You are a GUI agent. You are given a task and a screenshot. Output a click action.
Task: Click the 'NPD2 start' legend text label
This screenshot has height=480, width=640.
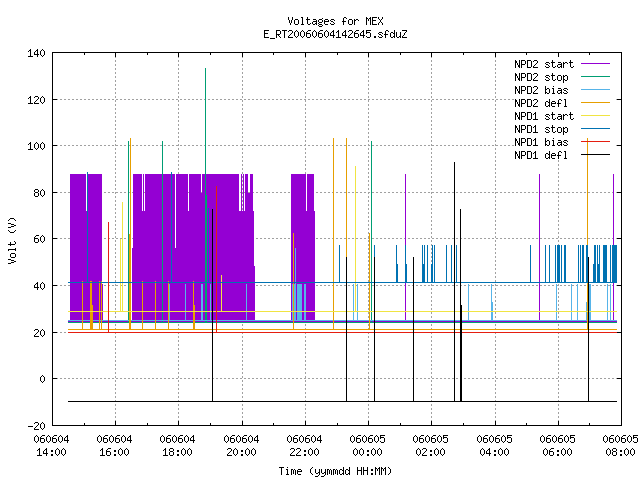[544, 64]
